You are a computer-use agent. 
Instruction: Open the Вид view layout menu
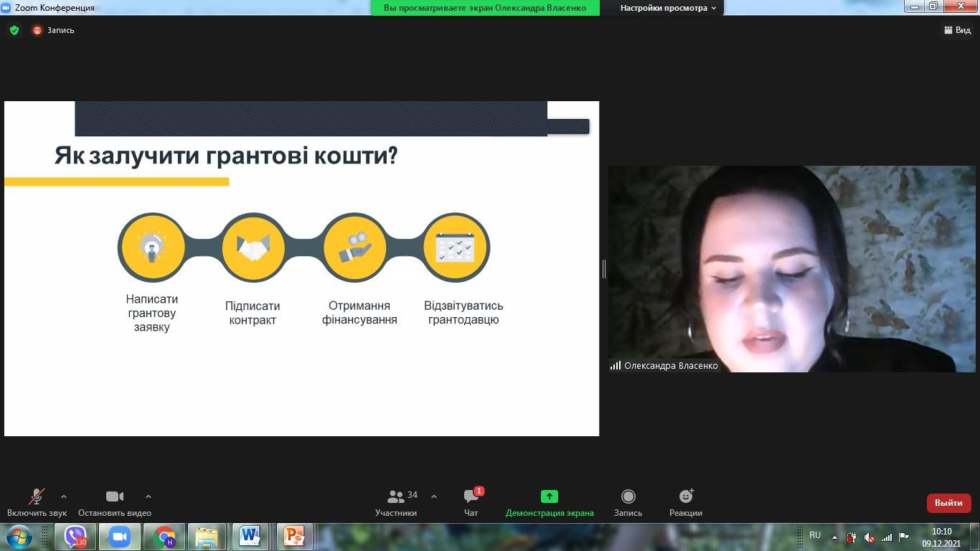point(956,30)
